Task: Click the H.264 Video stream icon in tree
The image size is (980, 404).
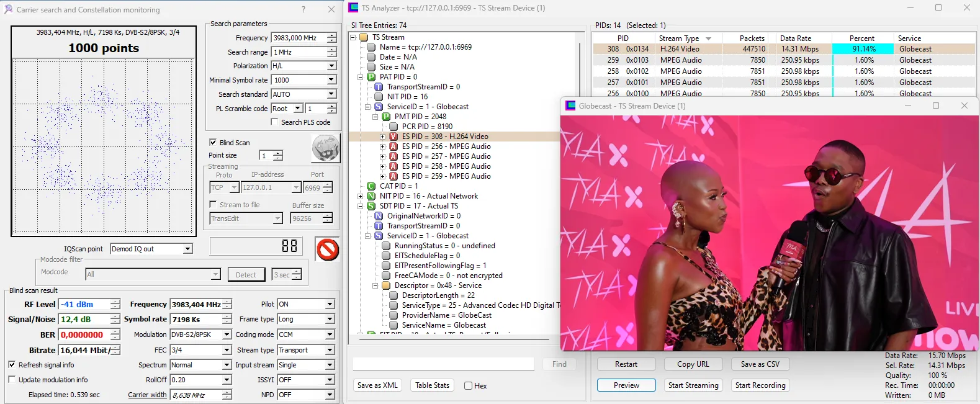Action: click(x=393, y=137)
